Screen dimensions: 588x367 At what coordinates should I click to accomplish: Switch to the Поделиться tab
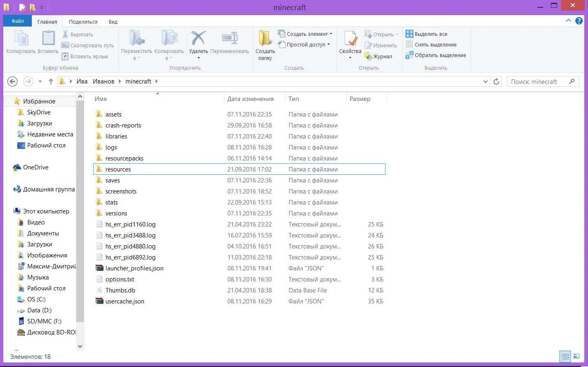(83, 22)
